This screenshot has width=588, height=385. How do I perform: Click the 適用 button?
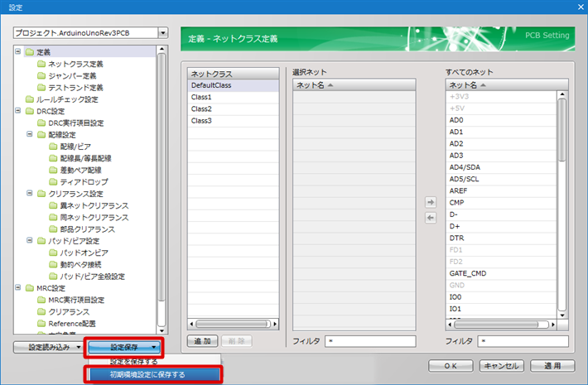(552, 366)
